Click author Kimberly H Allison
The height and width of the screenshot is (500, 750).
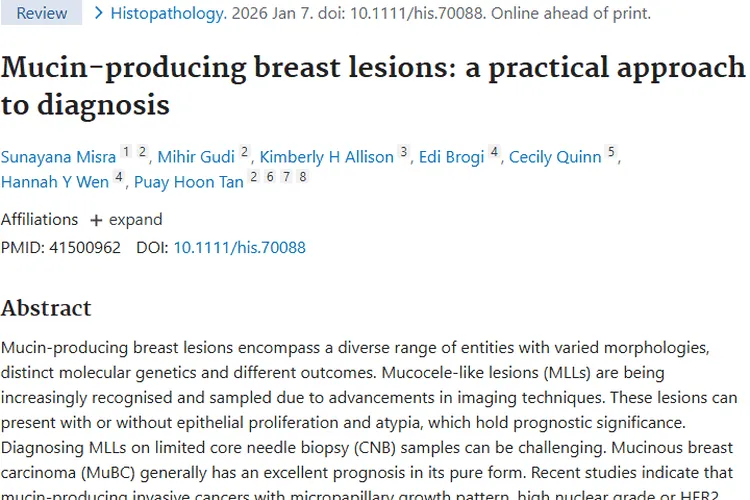click(327, 156)
